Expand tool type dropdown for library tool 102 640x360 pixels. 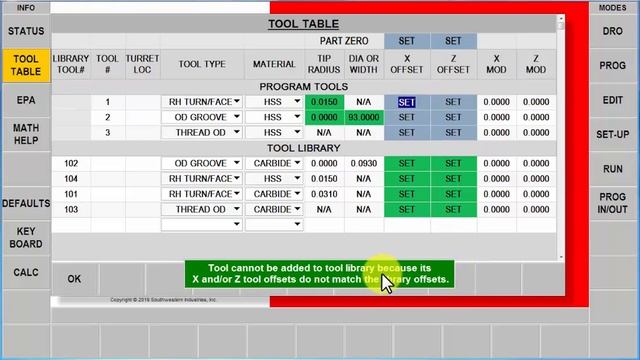[x=237, y=163]
